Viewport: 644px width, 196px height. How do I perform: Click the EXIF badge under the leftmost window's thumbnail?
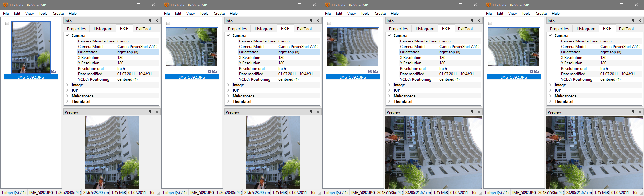coord(54,71)
